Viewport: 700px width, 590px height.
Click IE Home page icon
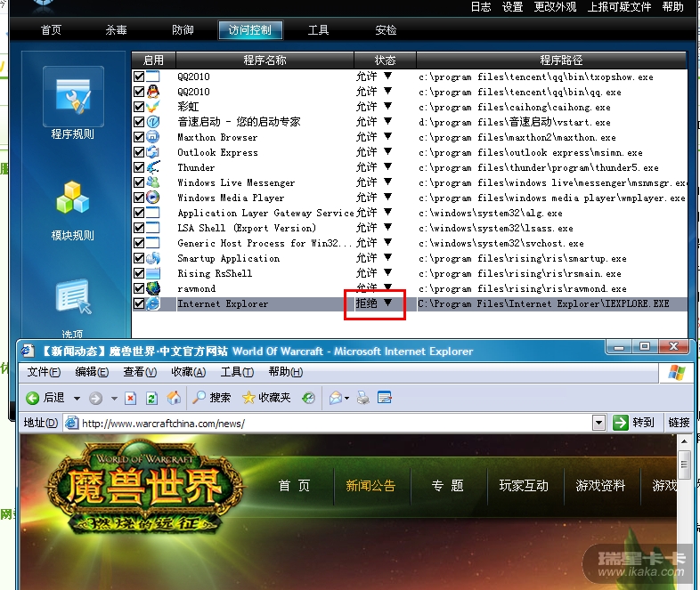[174, 398]
